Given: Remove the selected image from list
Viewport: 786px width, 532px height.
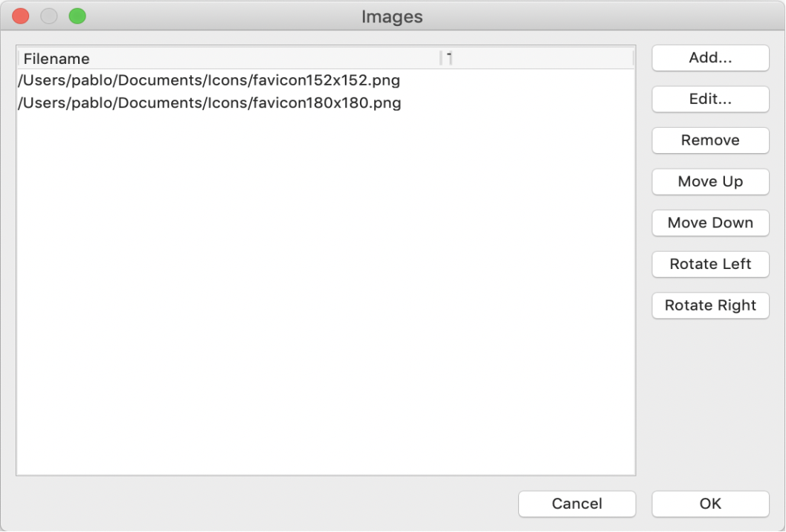Looking at the screenshot, I should coord(710,140).
